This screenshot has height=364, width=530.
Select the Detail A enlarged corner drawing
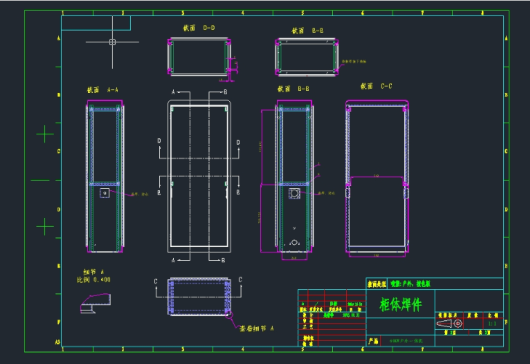click(95, 304)
